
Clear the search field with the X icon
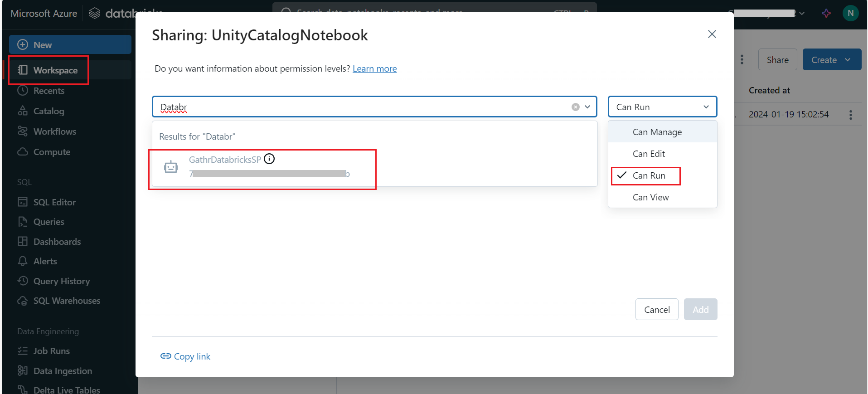pyautogui.click(x=575, y=107)
